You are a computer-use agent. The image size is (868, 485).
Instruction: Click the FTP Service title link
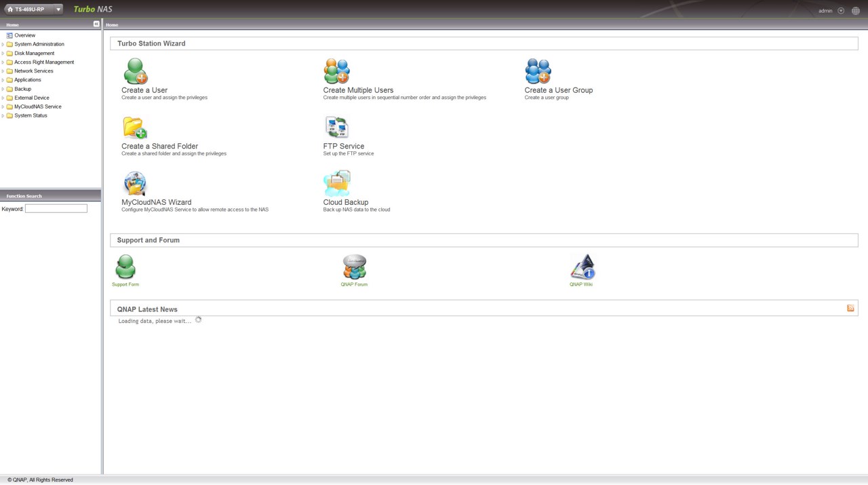[344, 147]
